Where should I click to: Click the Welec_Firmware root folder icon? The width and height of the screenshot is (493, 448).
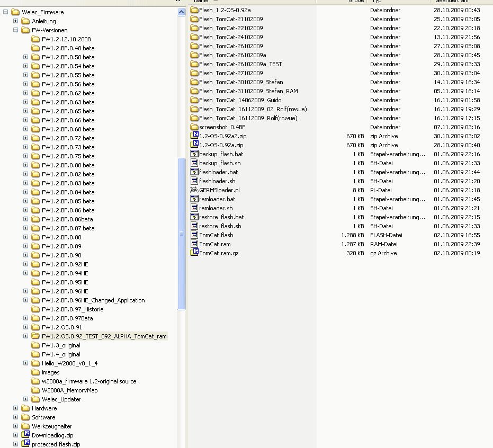coord(15,12)
